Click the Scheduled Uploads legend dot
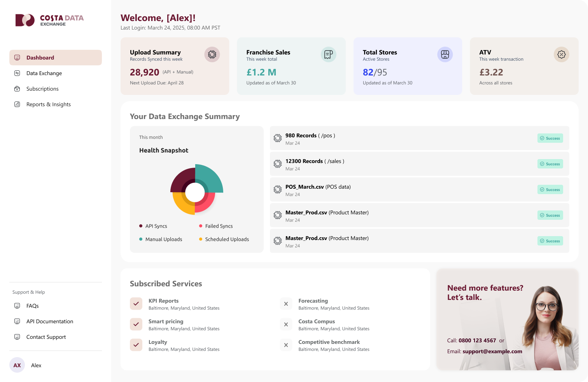 click(x=201, y=239)
